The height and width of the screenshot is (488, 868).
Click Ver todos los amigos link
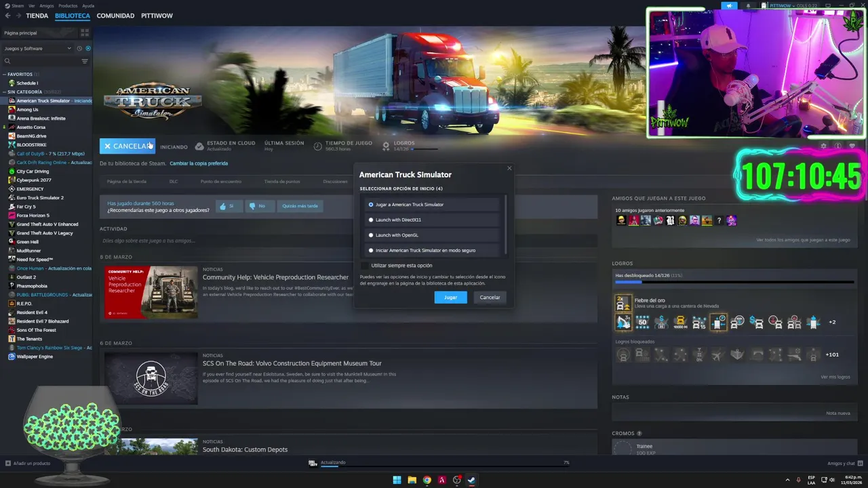pos(803,240)
